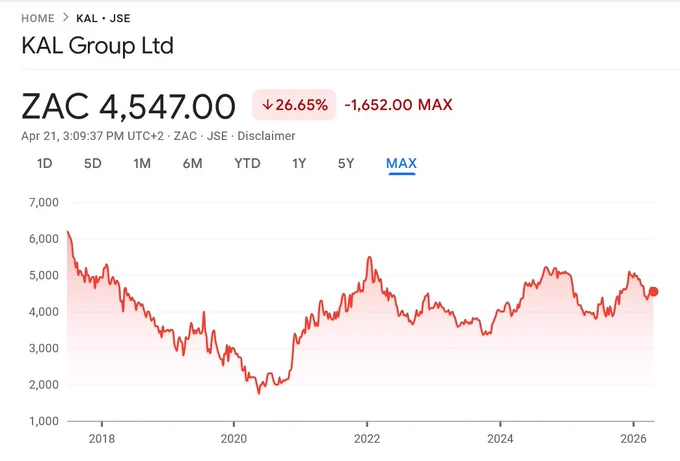Click the 2018 x-axis label
The height and width of the screenshot is (461, 680).
[x=102, y=439]
